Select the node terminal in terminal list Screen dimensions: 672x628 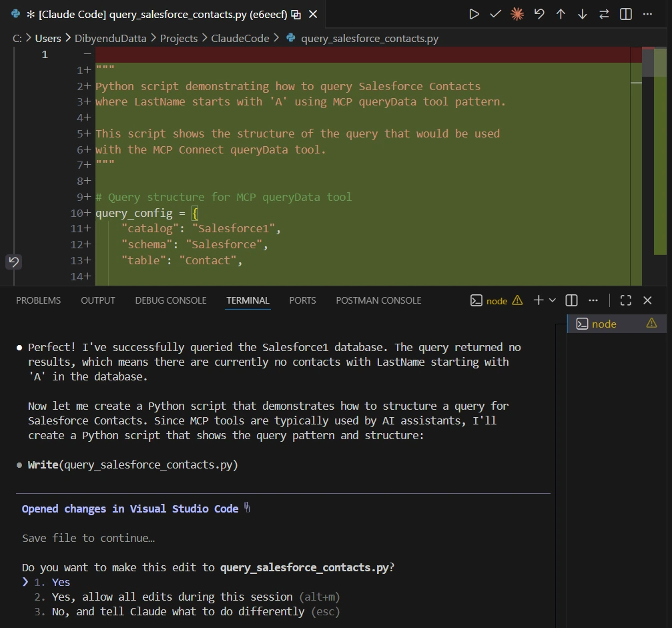tap(604, 324)
